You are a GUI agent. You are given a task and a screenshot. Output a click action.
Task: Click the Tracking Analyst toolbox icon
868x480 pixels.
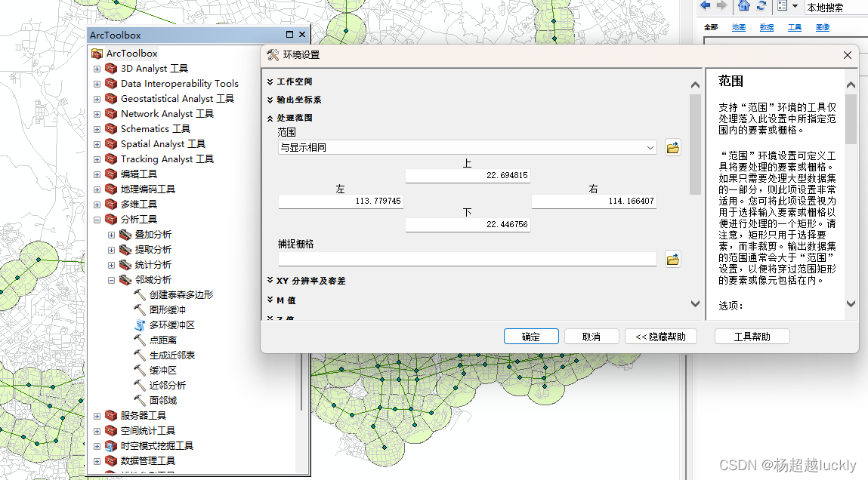111,158
